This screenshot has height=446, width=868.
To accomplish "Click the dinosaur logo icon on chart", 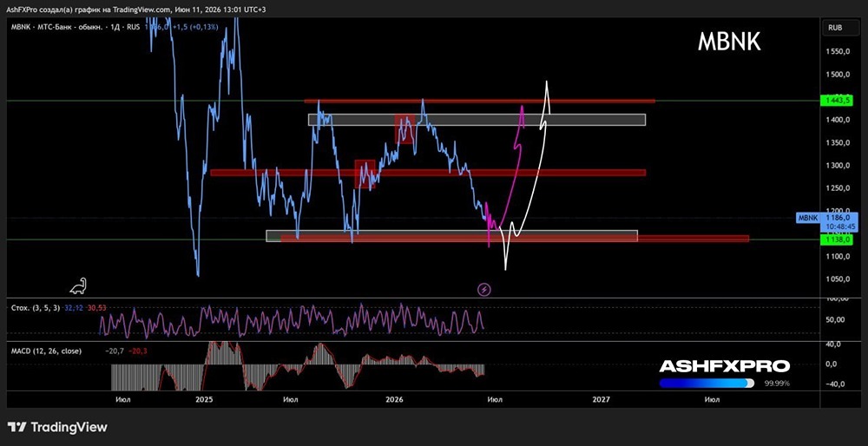I will pos(77,285).
